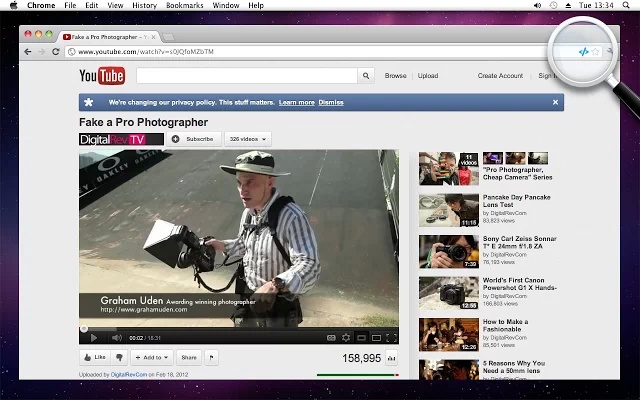Click the eject icon in menu bar

tap(568, 5)
